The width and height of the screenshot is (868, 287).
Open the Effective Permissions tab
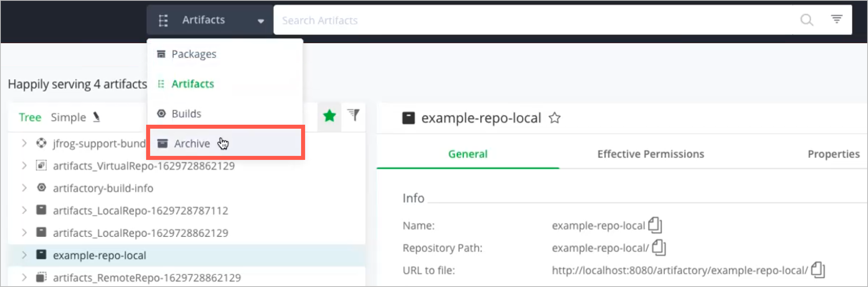pos(651,154)
